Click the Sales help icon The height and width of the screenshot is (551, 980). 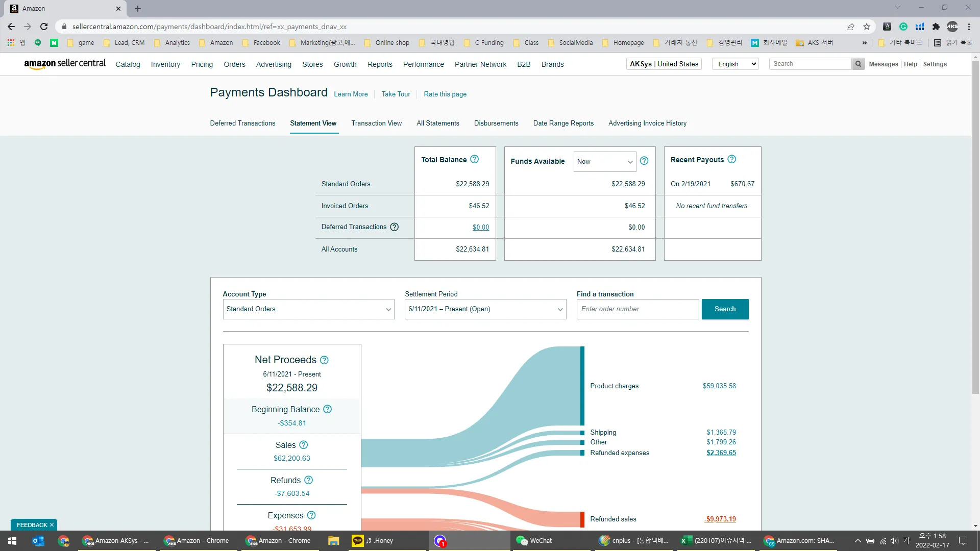(x=304, y=445)
